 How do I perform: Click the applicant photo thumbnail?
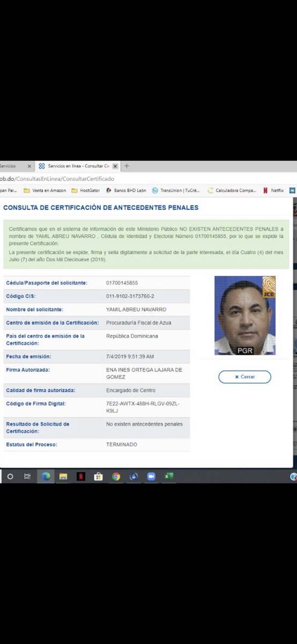pyautogui.click(x=245, y=316)
